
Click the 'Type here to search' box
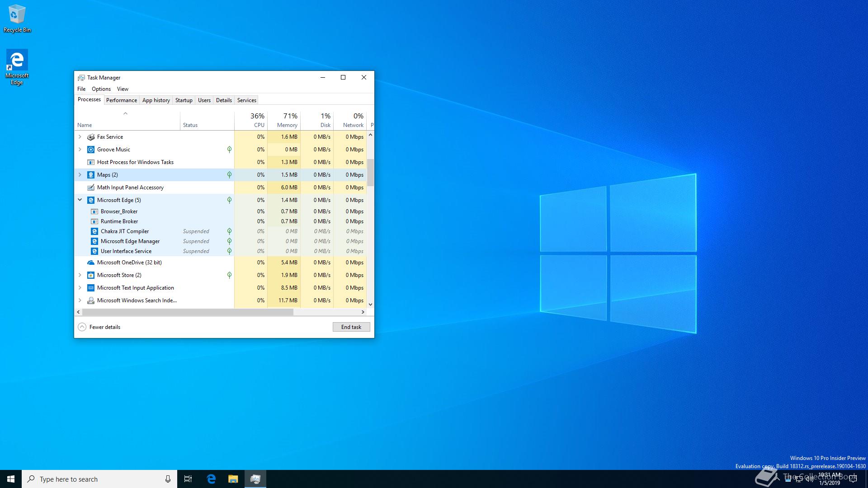pyautogui.click(x=99, y=479)
